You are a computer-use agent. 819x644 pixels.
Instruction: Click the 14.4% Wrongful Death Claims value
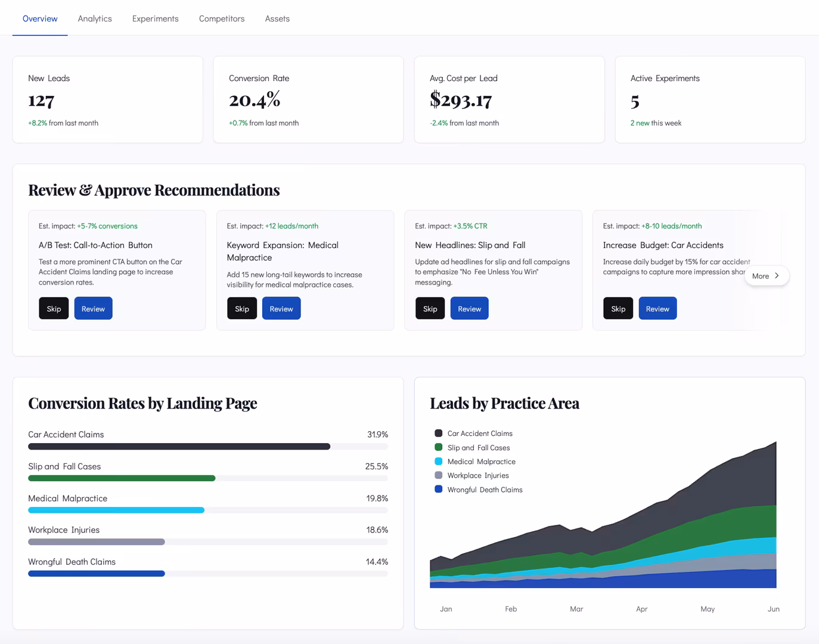[x=377, y=562]
